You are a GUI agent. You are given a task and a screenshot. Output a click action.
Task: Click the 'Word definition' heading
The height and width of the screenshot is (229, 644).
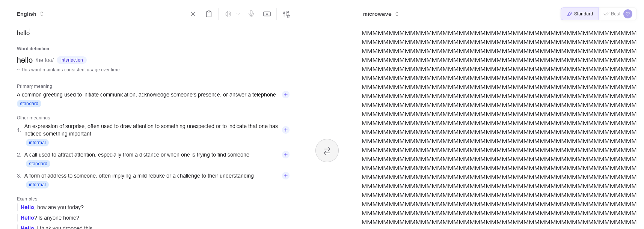click(33, 49)
